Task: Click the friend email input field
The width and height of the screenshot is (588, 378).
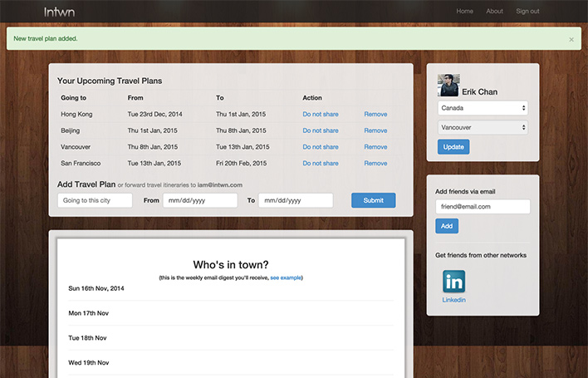Action: (483, 206)
